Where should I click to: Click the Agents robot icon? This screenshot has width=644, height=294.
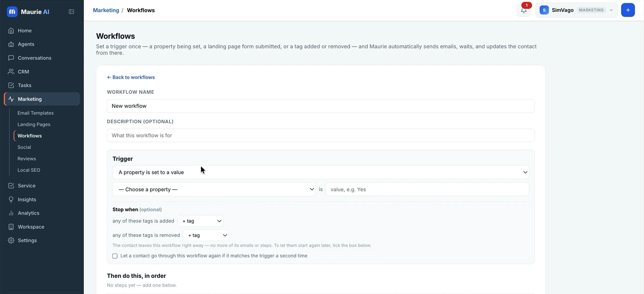11,44
